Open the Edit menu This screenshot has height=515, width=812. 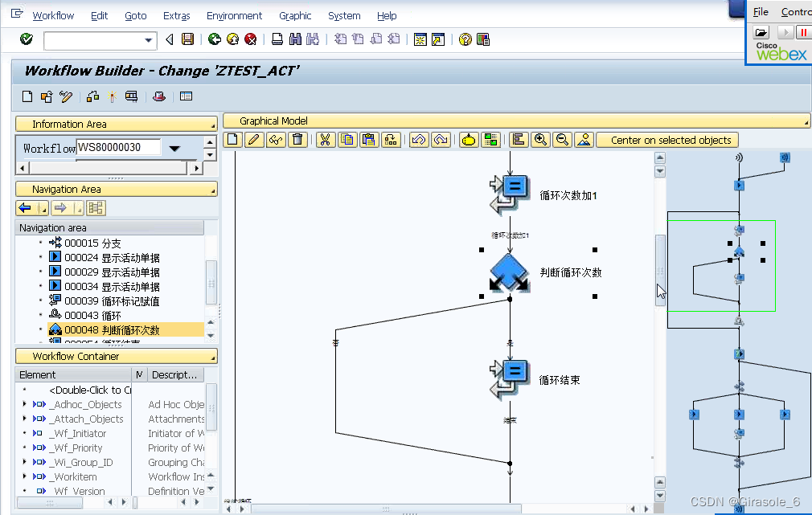tap(99, 15)
